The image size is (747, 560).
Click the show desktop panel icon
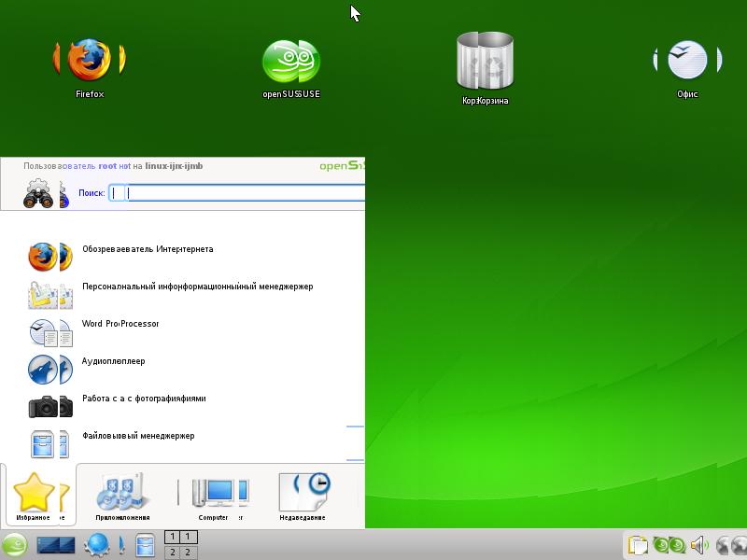click(x=56, y=545)
